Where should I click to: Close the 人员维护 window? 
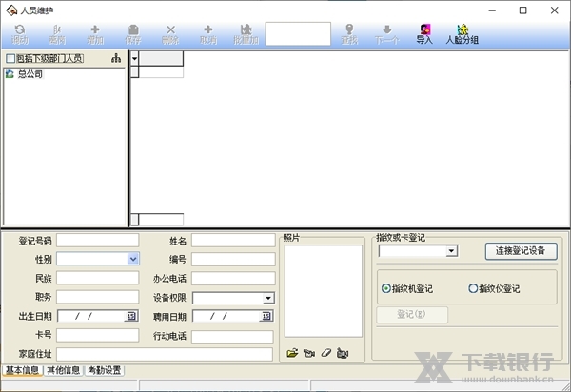coord(554,10)
